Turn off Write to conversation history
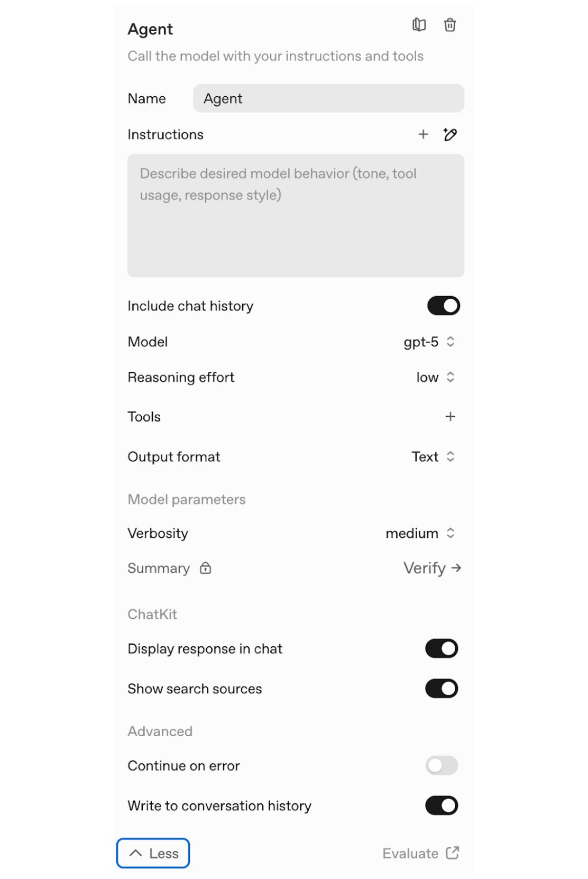 (x=442, y=805)
